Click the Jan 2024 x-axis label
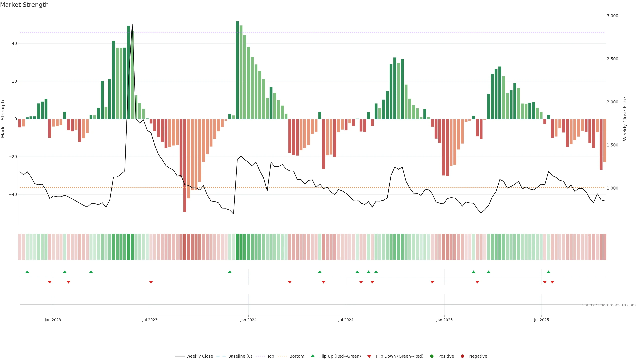 point(248,320)
